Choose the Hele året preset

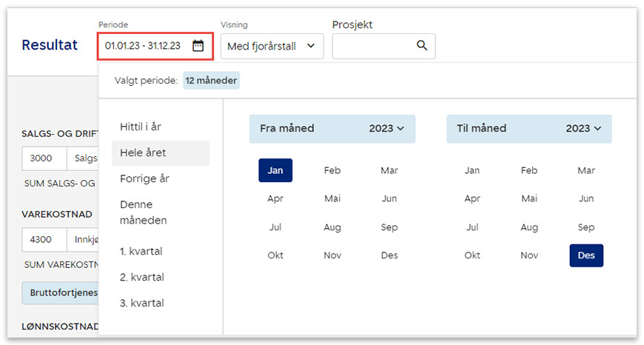(143, 153)
